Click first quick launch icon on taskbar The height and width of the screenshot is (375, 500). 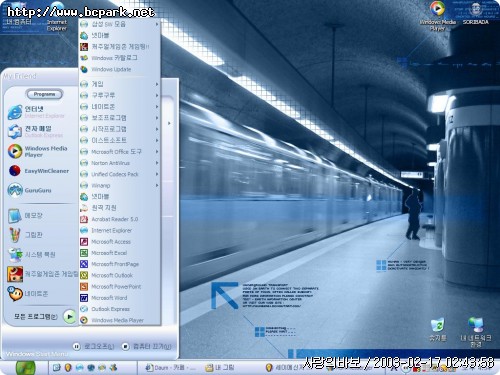tap(56, 368)
